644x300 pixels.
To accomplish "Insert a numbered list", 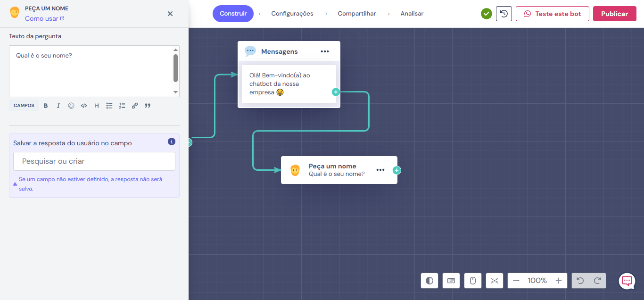I will tap(122, 106).
